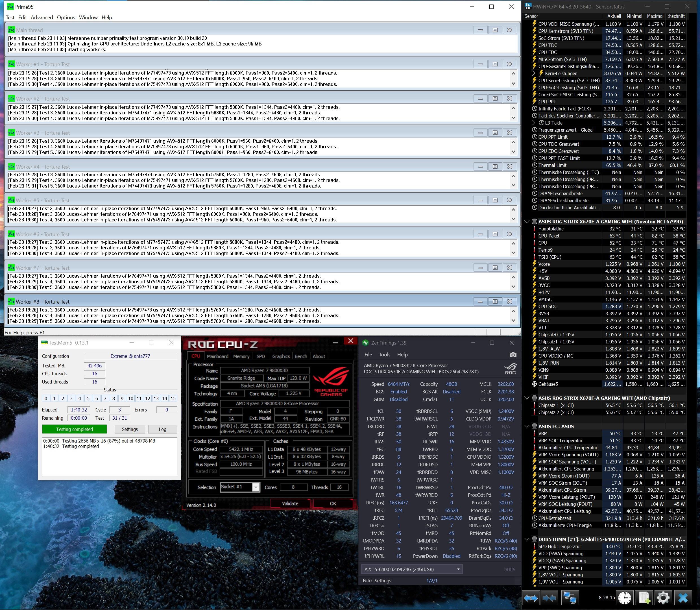
Task: Open the Socket #1 selection dropdown
Action: pos(256,487)
